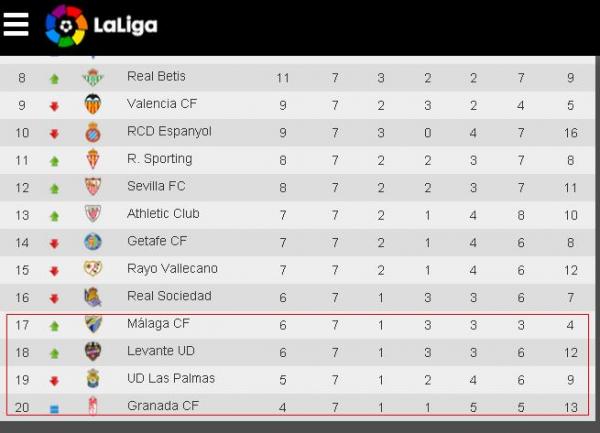
Task: Open the hamburger menu
Action: tap(16, 25)
